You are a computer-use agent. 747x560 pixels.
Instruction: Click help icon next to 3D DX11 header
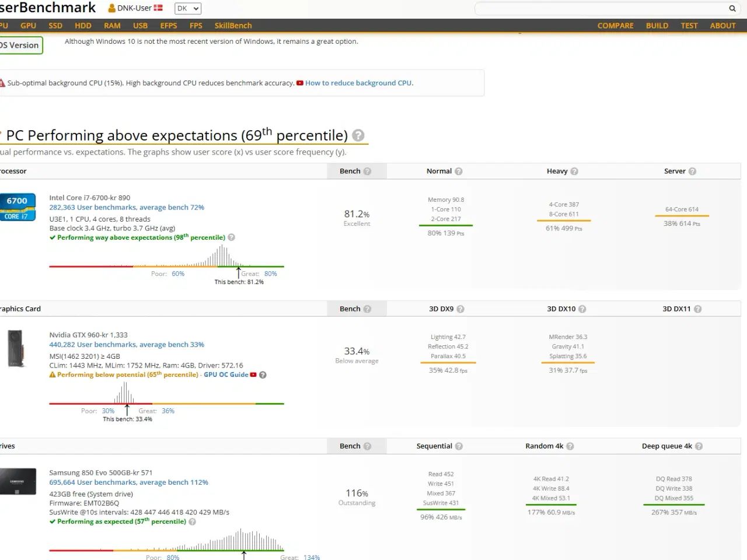click(x=697, y=309)
